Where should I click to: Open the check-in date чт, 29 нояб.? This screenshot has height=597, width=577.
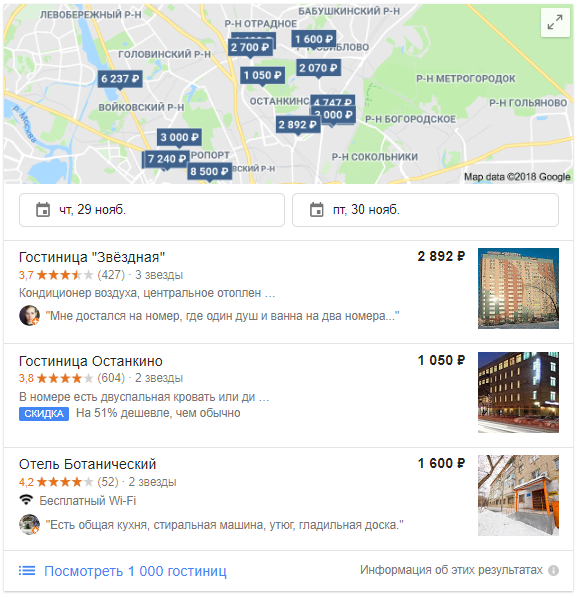point(152,210)
